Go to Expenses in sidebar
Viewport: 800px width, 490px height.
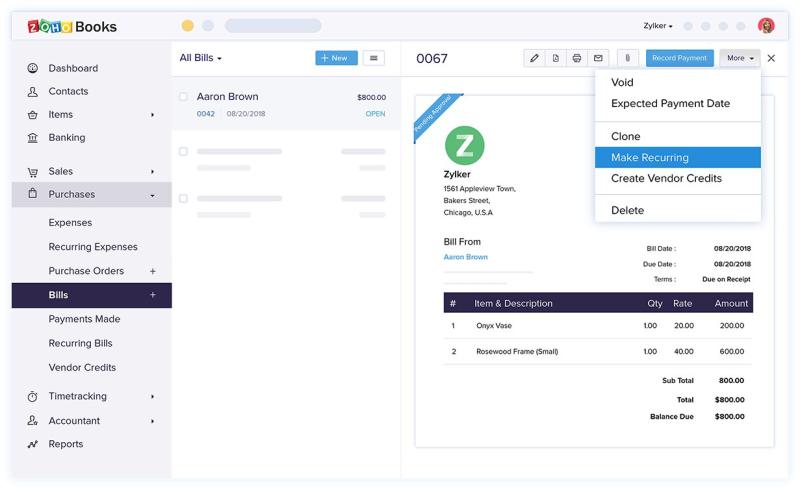[x=70, y=223]
